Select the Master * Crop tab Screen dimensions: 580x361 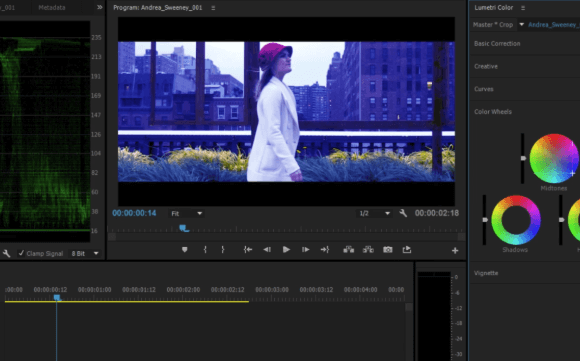pyautogui.click(x=493, y=25)
